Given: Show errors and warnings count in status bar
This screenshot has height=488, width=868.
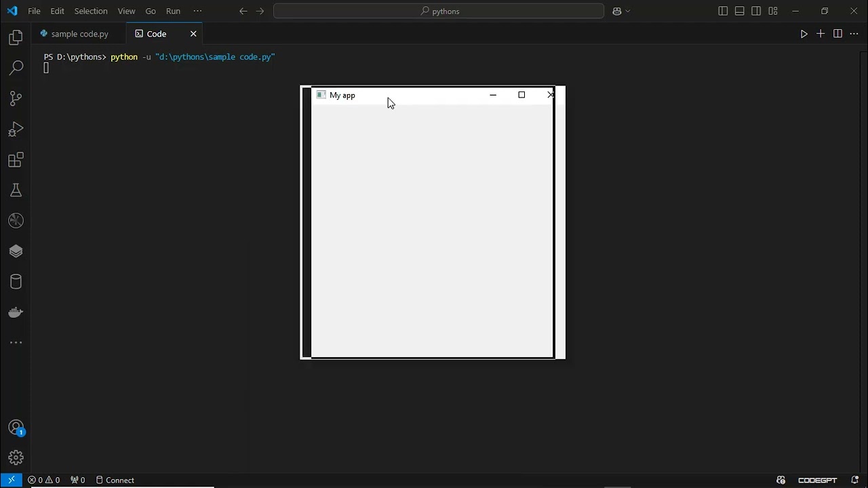Looking at the screenshot, I should pyautogui.click(x=43, y=480).
